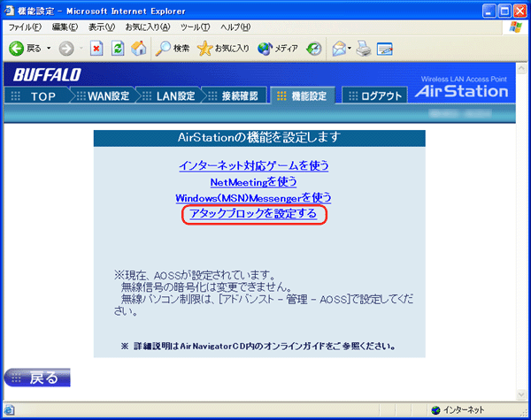Open アタックブロックを設定する link
This screenshot has height=420, width=531.
(x=253, y=214)
